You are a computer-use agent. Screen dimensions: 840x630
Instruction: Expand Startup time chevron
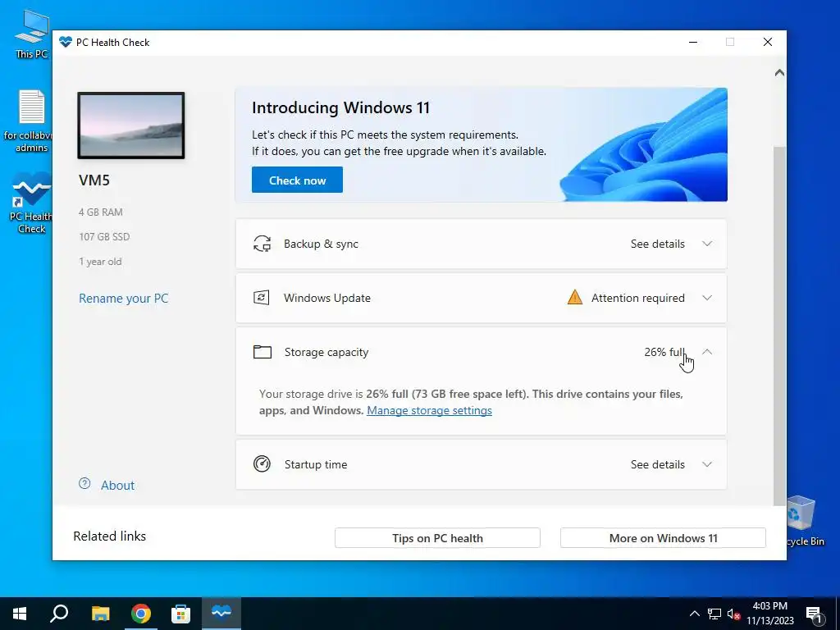point(707,464)
